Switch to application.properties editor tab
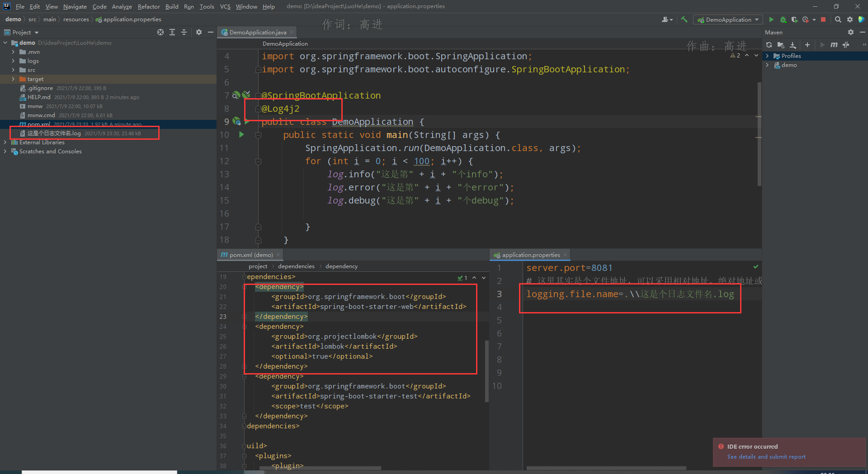The height and width of the screenshot is (474, 868). 531,255
